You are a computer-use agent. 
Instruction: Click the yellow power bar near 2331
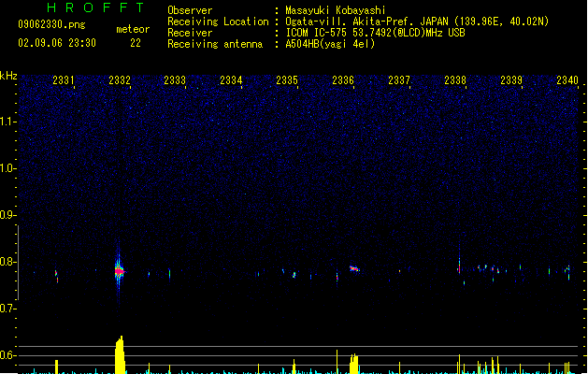coord(57,367)
